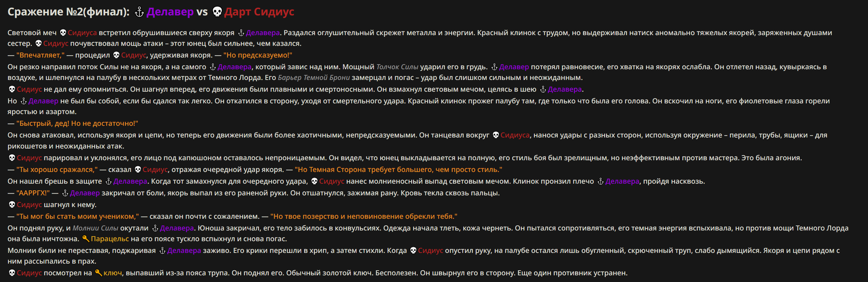
Task: Click the skull after "танцевал вокруг"
Action: pyautogui.click(x=496, y=135)
